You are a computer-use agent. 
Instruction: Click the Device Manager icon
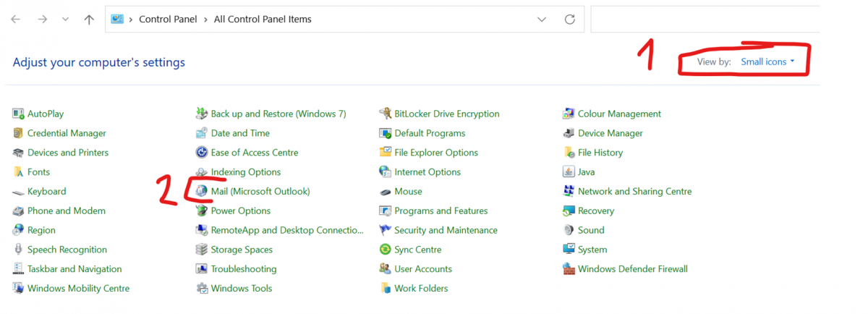pyautogui.click(x=569, y=133)
